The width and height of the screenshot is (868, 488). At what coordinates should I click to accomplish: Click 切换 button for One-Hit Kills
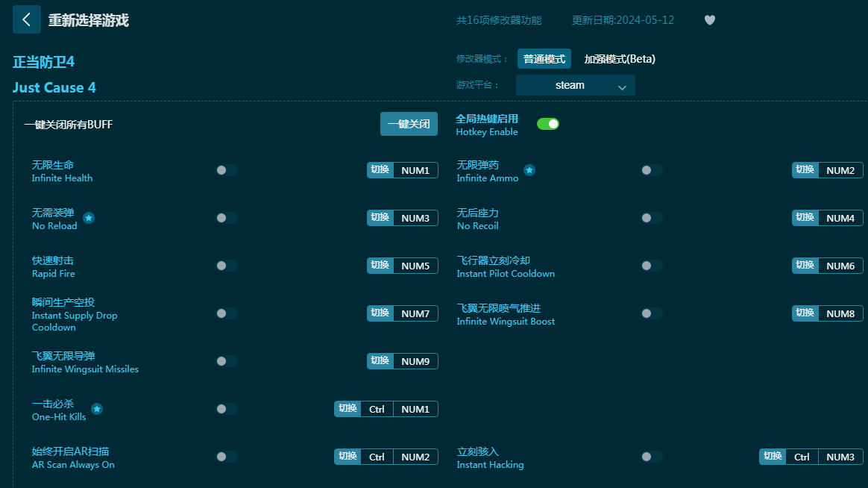(347, 409)
